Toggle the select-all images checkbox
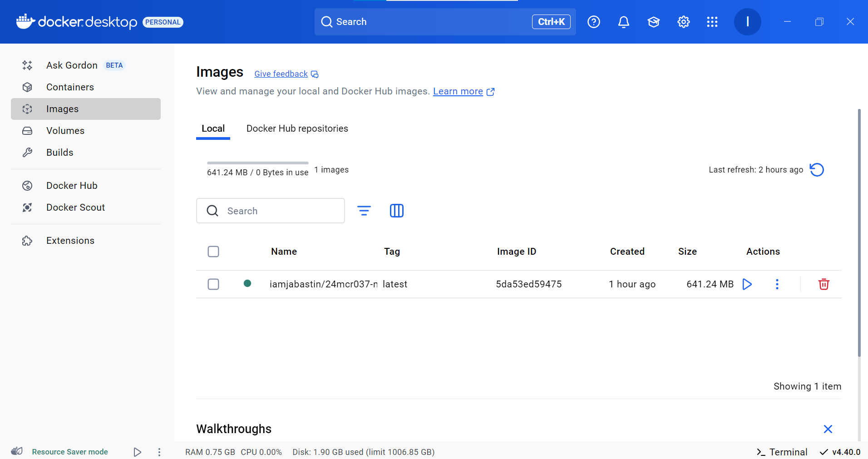Screen dimensions: 868x459 213,252
